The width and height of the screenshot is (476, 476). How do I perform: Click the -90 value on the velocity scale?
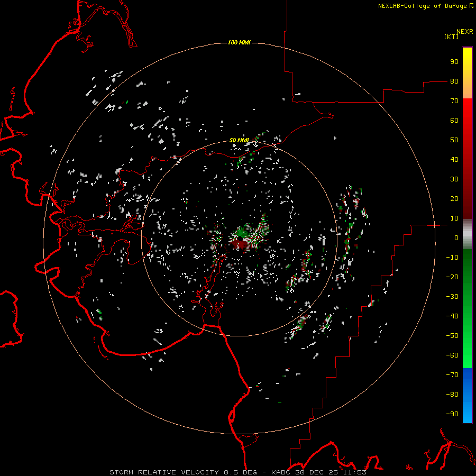452,414
